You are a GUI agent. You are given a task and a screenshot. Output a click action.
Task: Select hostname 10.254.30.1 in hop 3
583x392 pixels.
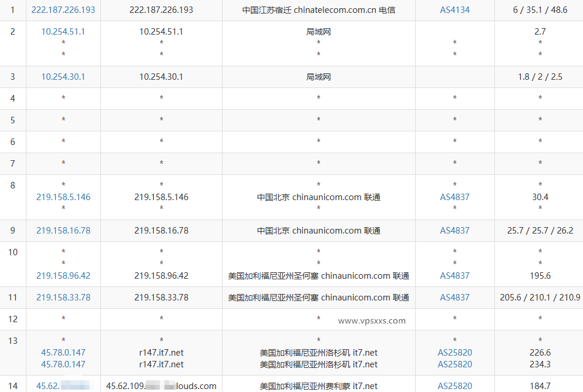161,77
